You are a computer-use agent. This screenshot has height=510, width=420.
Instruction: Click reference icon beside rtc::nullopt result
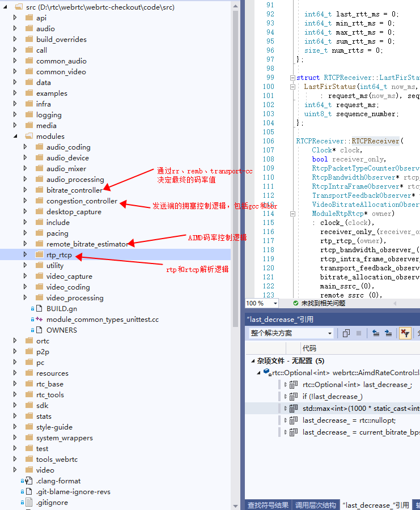[294, 420]
